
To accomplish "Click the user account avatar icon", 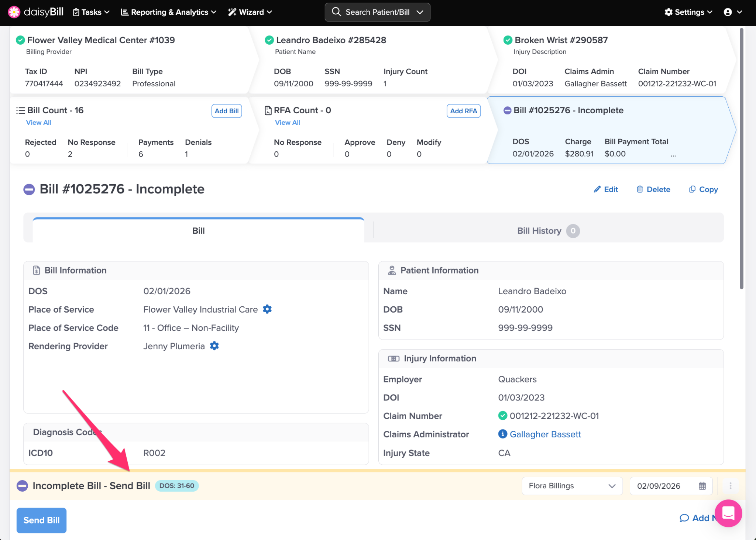I will point(728,12).
